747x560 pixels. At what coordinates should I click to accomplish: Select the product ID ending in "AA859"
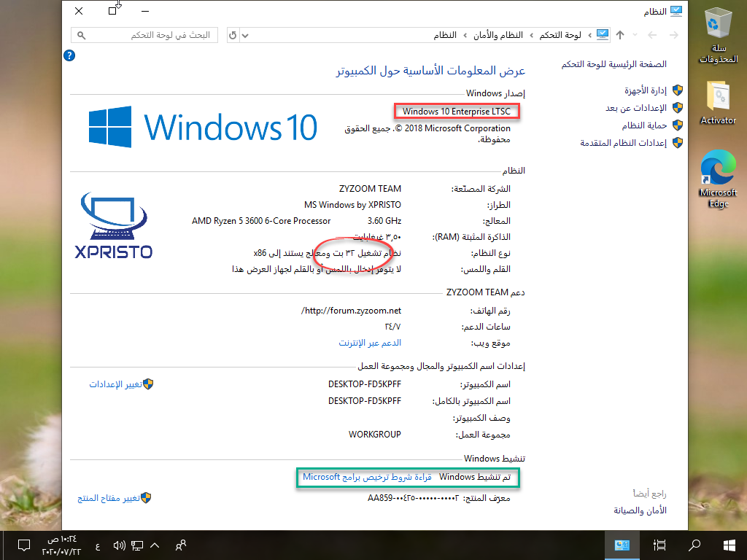pos(413,498)
